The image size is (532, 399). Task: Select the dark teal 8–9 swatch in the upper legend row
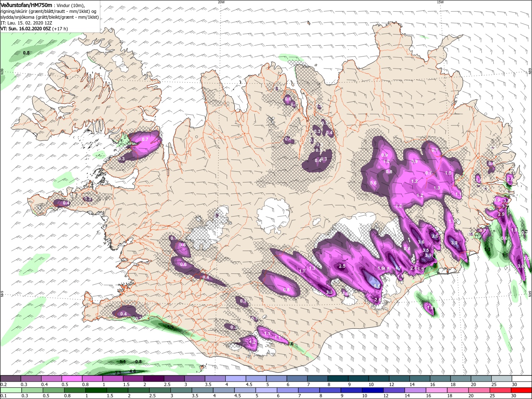pyautogui.click(x=337, y=379)
